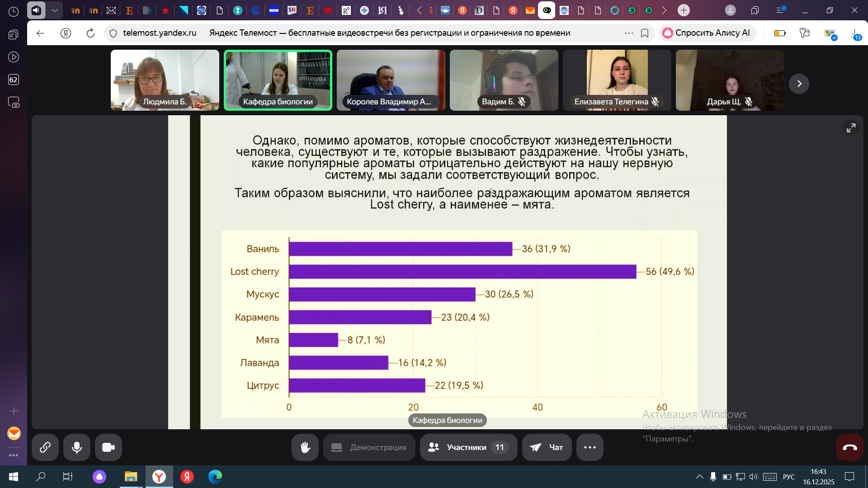
Task: Copy the meeting link with the chain icon
Action: (45, 447)
